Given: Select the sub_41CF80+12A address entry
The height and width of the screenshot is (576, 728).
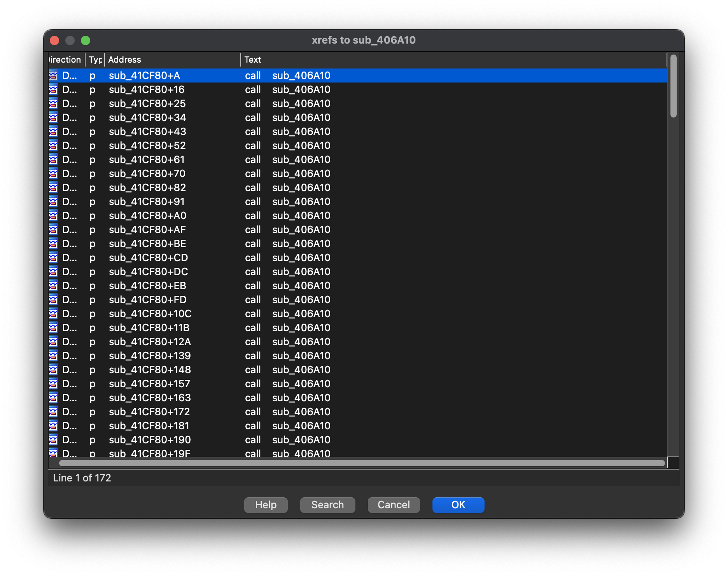Looking at the screenshot, I should pyautogui.click(x=150, y=342).
